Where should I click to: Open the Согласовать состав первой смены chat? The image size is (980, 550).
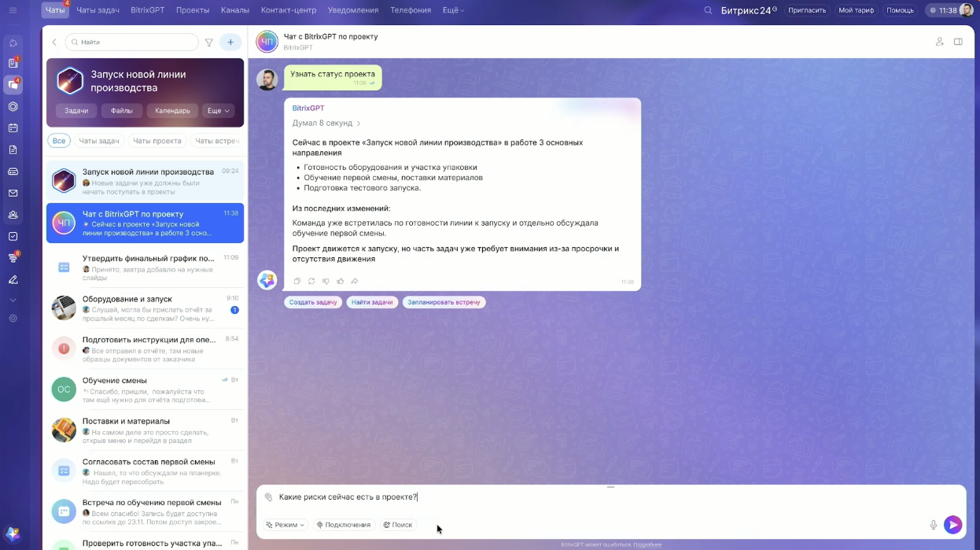[x=145, y=471]
